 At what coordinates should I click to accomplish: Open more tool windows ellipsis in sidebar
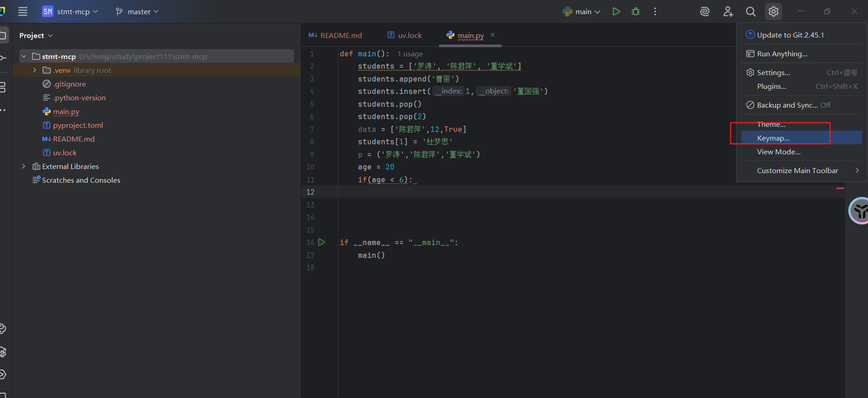pyautogui.click(x=3, y=110)
